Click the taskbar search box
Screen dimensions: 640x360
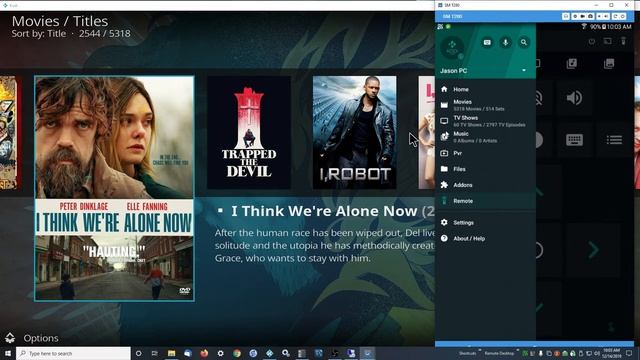pos(73,353)
